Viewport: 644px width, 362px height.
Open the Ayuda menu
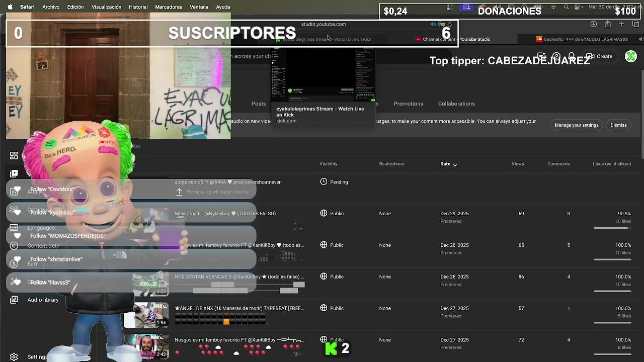pos(223,7)
